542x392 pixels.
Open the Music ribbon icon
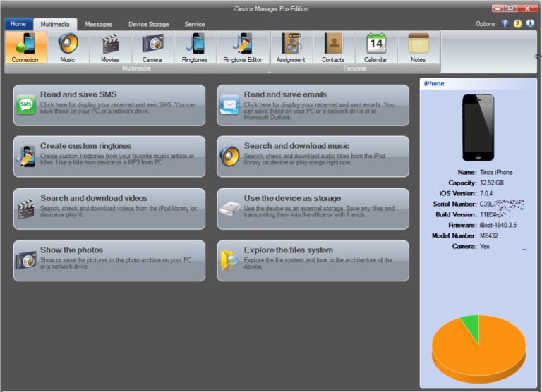pos(68,47)
